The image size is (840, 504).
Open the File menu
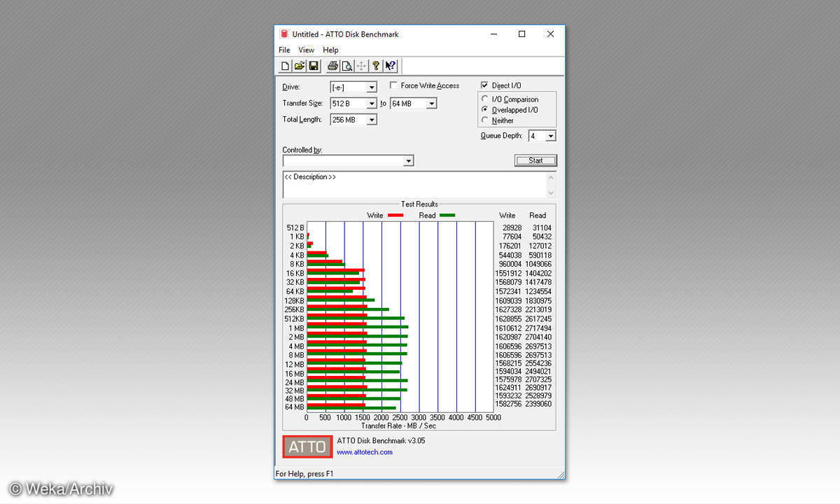point(284,50)
